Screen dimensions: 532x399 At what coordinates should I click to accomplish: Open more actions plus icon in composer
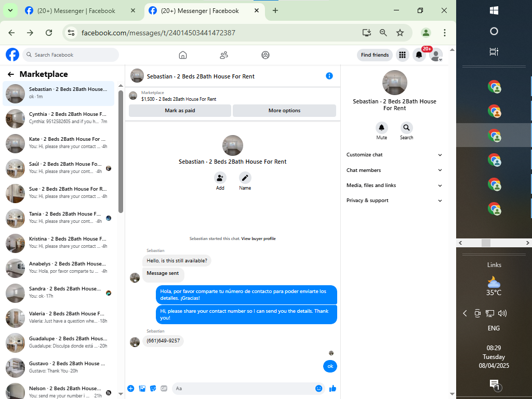pyautogui.click(x=131, y=389)
